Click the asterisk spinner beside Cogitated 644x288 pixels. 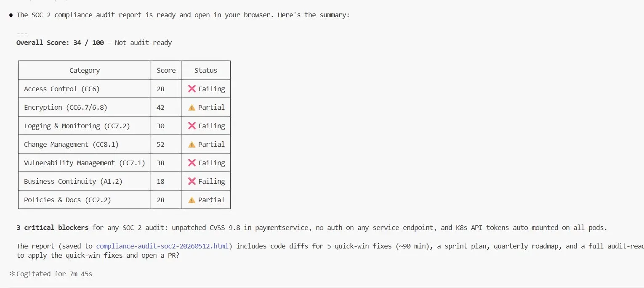(12, 274)
